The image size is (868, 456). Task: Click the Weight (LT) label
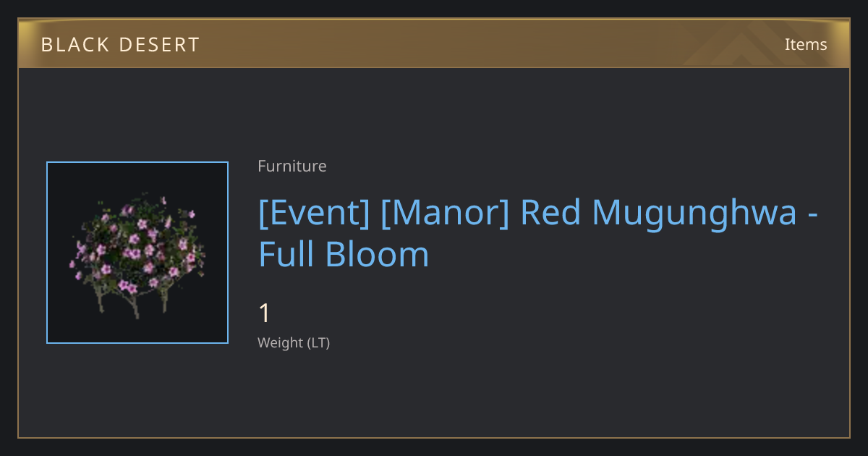coord(294,342)
